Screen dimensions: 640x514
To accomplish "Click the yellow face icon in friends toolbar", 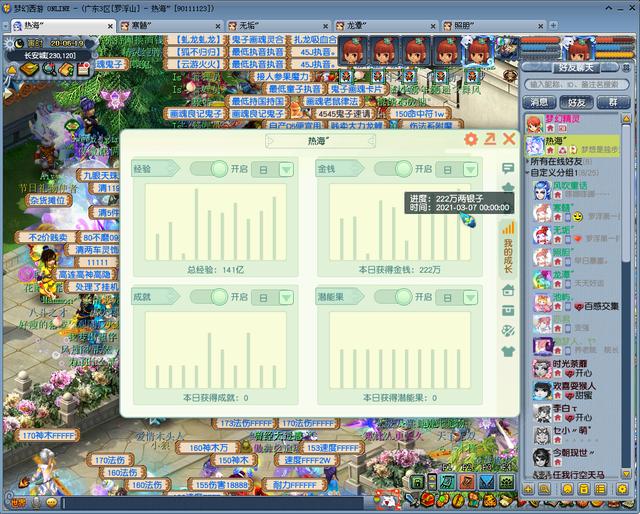I will (x=567, y=488).
